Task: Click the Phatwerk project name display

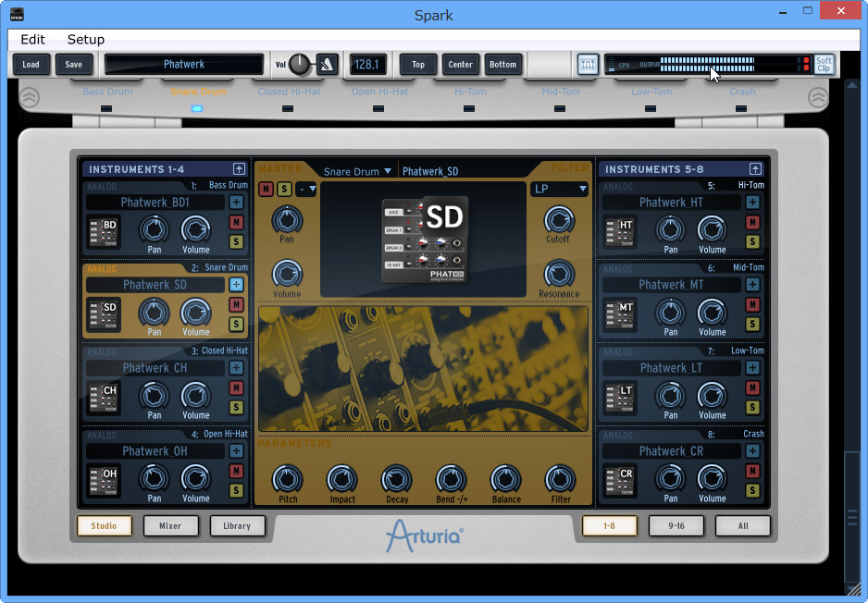Action: 184,64
